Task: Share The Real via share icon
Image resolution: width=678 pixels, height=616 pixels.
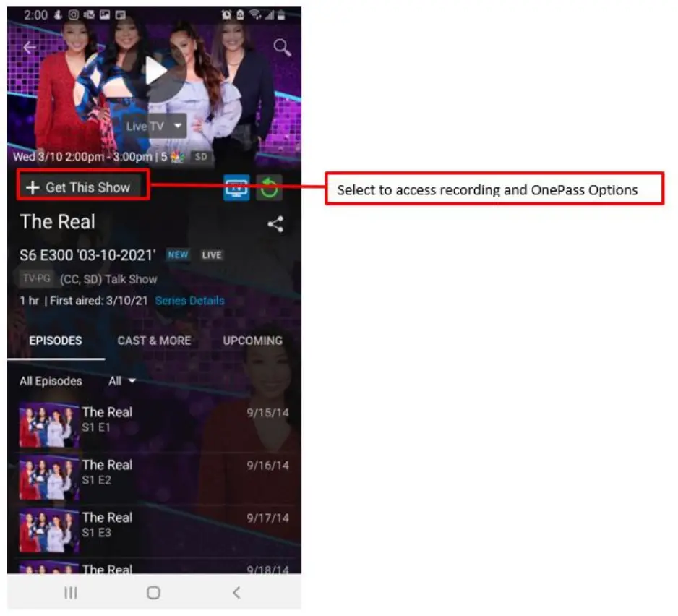Action: (275, 224)
